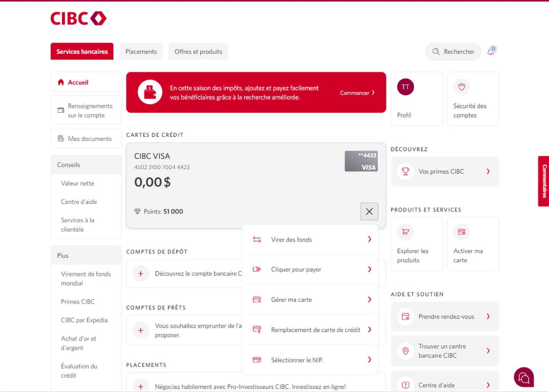This screenshot has width=549, height=392.
Task: Open Sélectionner le NIP chevron
Action: coord(369,360)
